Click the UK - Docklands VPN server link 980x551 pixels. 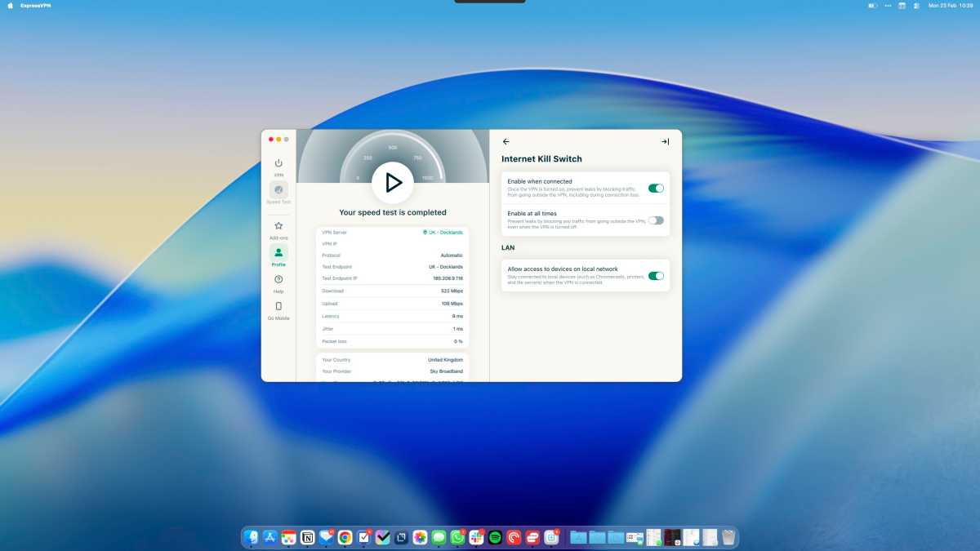443,233
